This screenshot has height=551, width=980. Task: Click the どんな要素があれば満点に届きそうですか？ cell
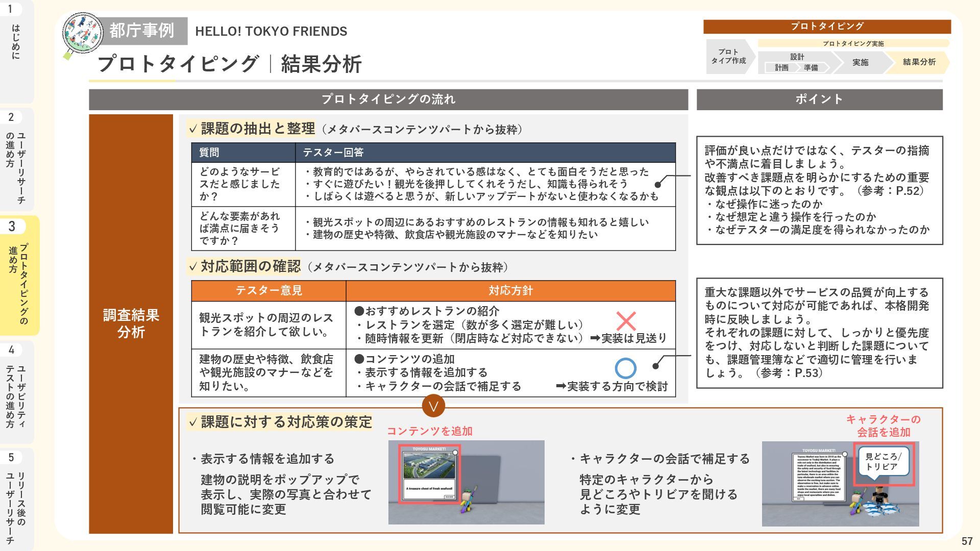pos(243,229)
